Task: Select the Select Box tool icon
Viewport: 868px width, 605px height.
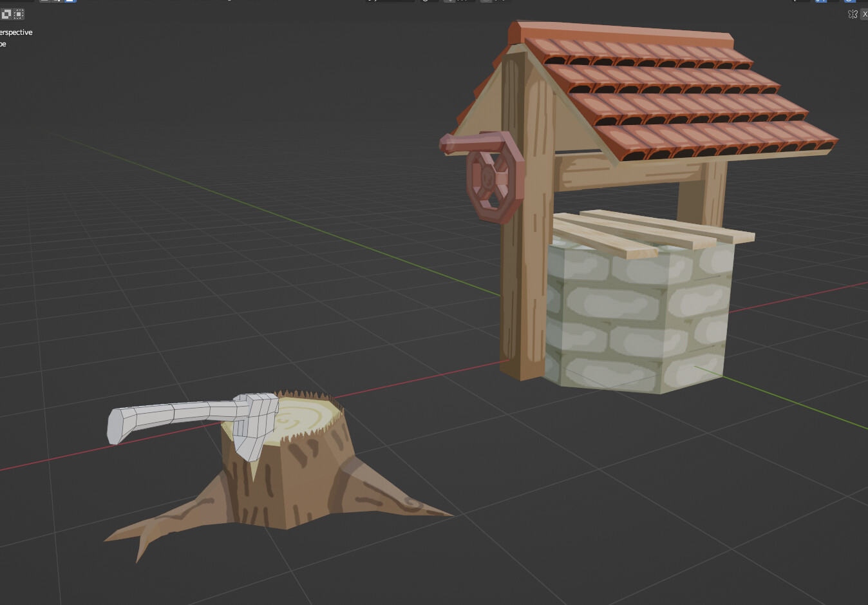Action: point(6,14)
